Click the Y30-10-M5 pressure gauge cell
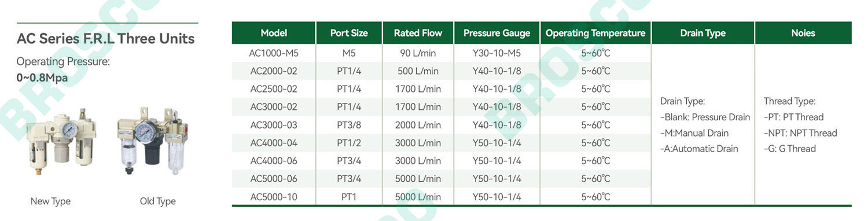Screen dimensions: 868x221 click(x=496, y=53)
